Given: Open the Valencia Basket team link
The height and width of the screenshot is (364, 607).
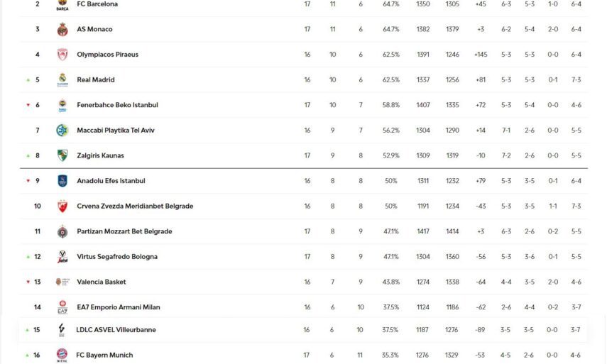Looking at the screenshot, I should pyautogui.click(x=101, y=282).
